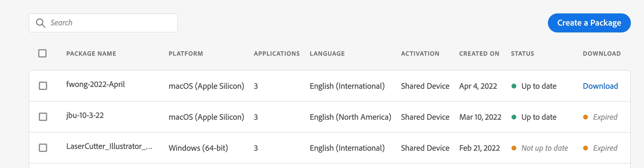Click orange Not up to date status dot

tap(514, 148)
